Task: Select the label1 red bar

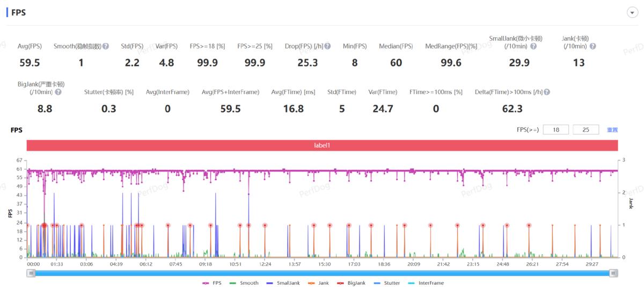Action: pos(323,145)
